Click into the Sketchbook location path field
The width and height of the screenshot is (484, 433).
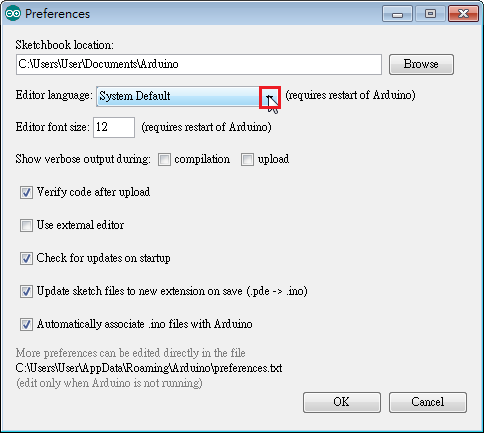(x=199, y=64)
